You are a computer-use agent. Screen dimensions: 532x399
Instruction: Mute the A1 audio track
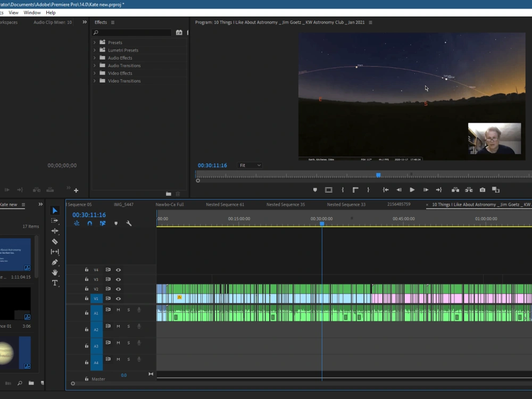point(119,310)
